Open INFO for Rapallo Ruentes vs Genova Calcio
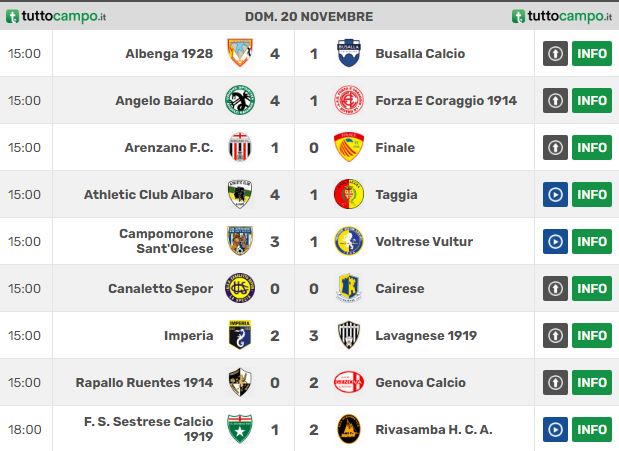Image resolution: width=619 pixels, height=451 pixels. (x=592, y=382)
